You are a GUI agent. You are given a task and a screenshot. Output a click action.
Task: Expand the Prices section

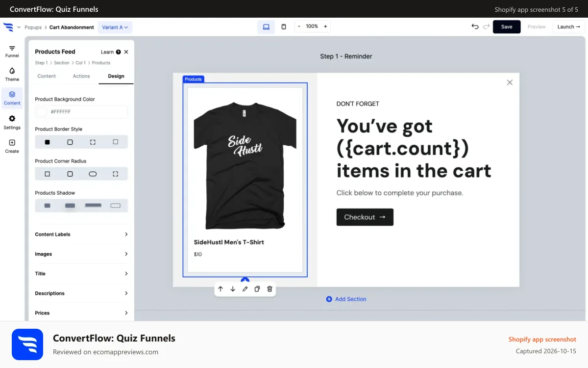click(x=81, y=313)
